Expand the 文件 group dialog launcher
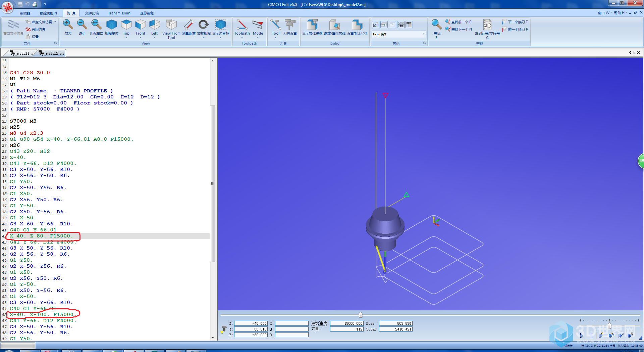This screenshot has height=352, width=644. pyautogui.click(x=56, y=43)
